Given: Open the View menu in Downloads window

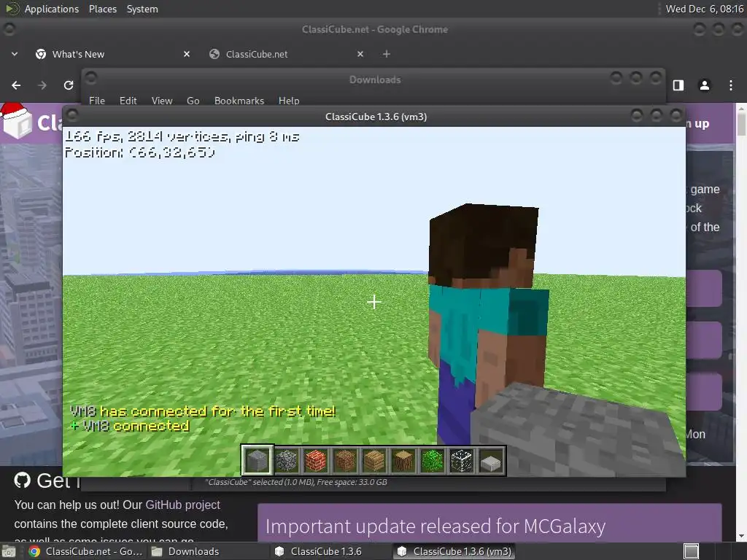Looking at the screenshot, I should [x=162, y=101].
